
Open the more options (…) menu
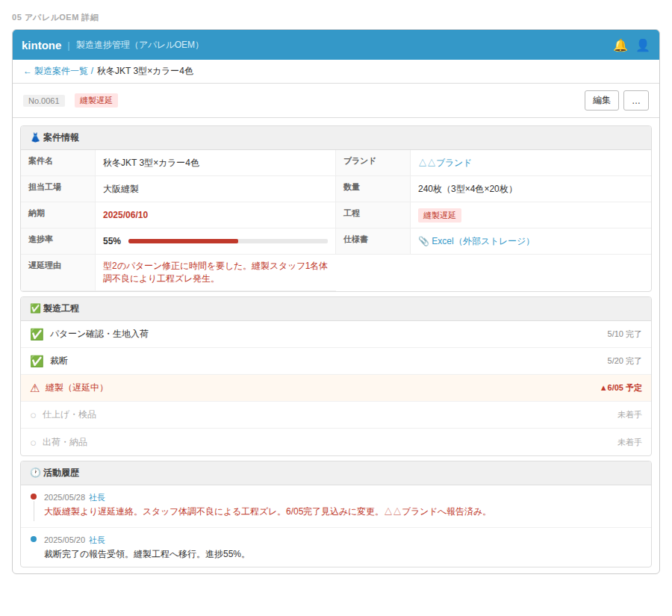tap(636, 100)
